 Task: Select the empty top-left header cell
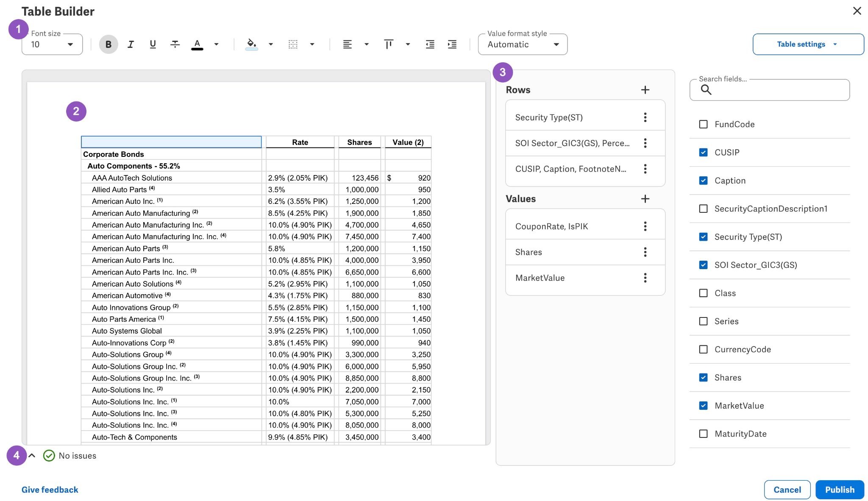click(x=171, y=142)
